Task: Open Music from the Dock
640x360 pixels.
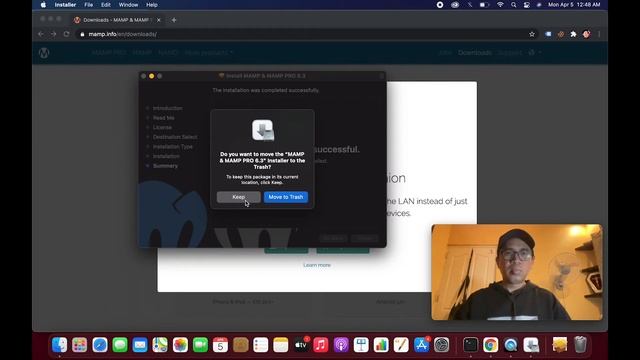Action: pos(321,345)
